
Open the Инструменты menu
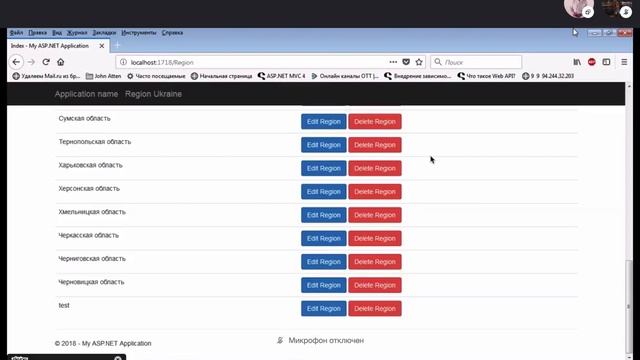coord(139,33)
